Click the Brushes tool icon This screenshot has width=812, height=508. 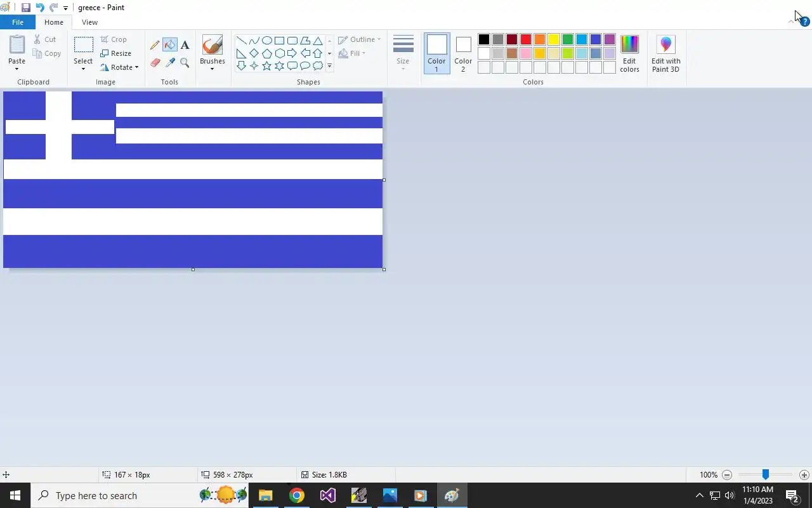pyautogui.click(x=212, y=45)
